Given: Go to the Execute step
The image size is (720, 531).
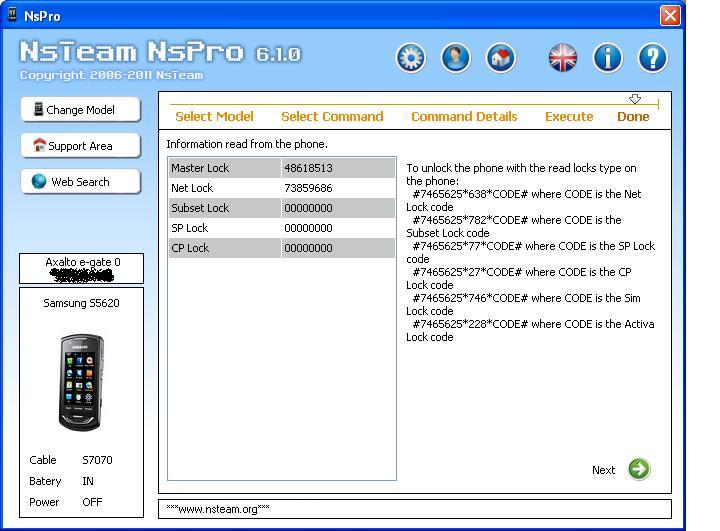Looking at the screenshot, I should click(x=569, y=117).
